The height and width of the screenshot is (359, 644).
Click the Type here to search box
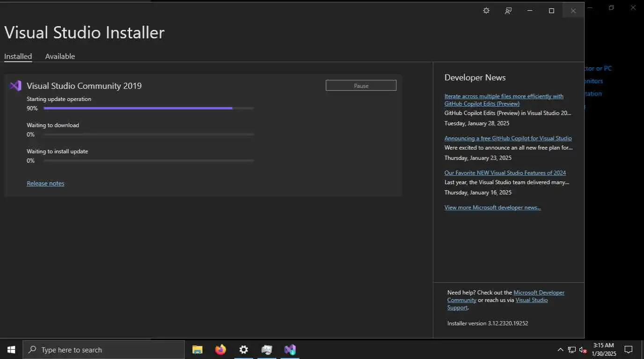click(104, 350)
